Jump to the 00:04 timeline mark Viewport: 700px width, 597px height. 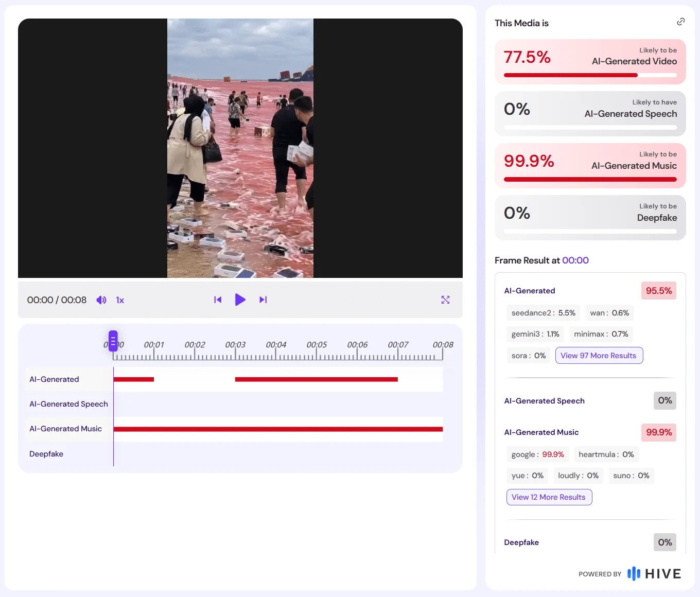click(x=276, y=345)
